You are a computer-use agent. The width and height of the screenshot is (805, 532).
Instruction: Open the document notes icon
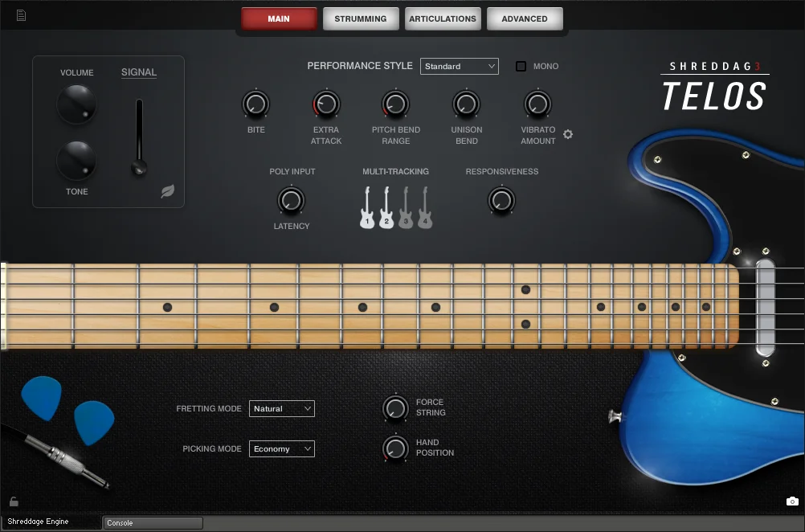pos(21,15)
